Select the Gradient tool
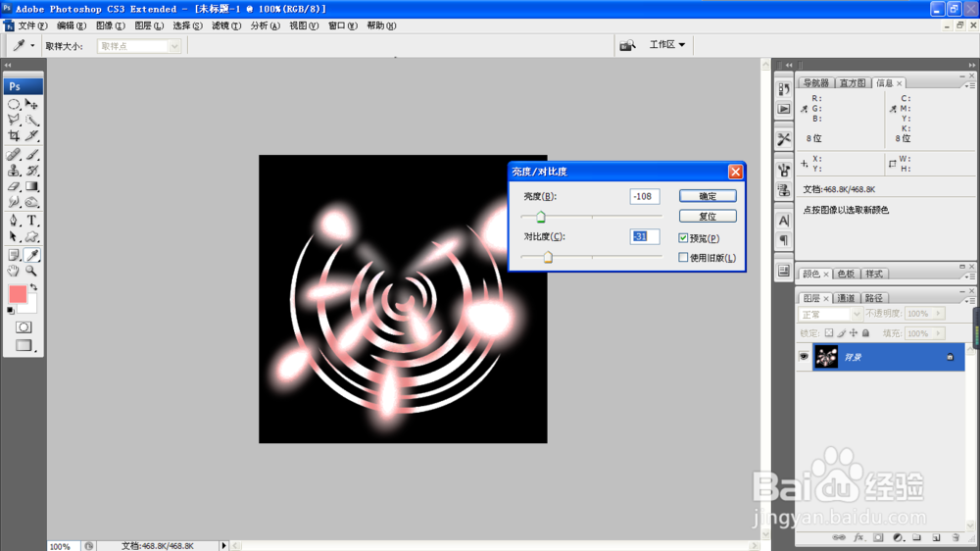 tap(32, 186)
